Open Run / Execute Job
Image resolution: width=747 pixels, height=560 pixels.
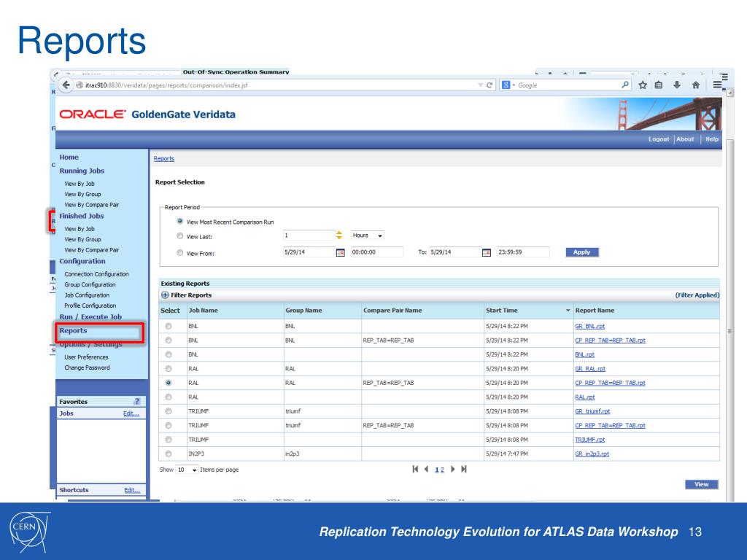click(x=90, y=316)
